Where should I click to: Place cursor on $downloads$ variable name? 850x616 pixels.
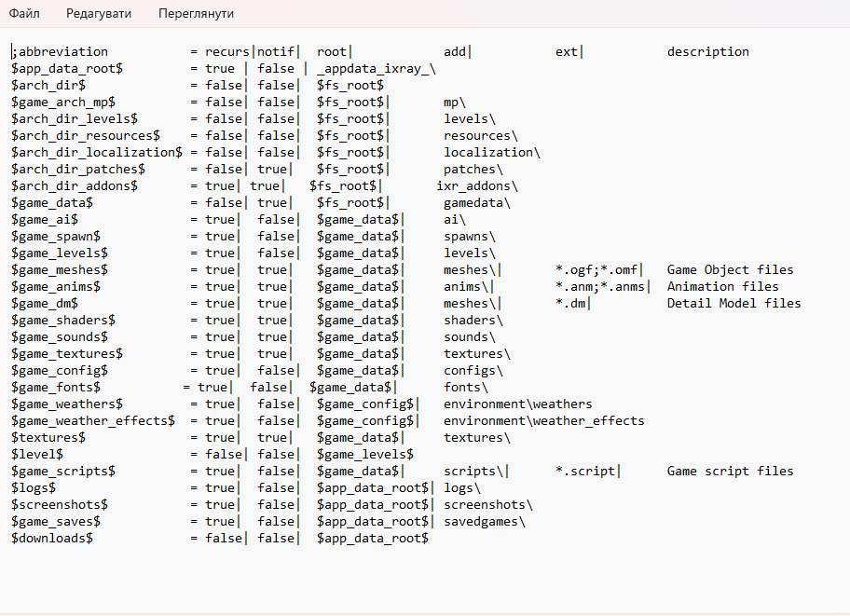click(52, 539)
